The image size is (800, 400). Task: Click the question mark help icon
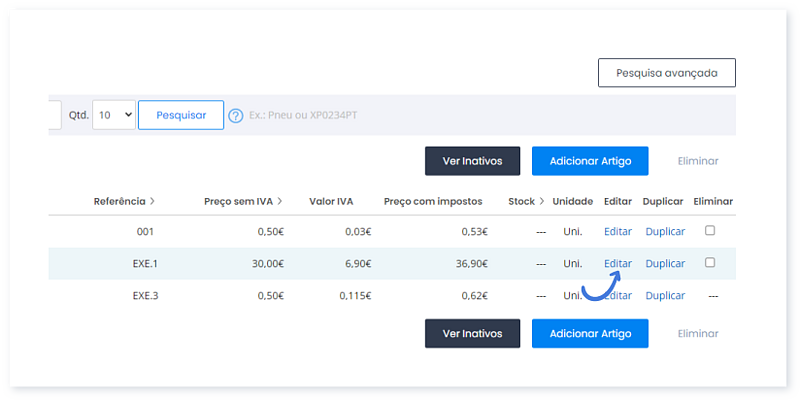(x=235, y=116)
